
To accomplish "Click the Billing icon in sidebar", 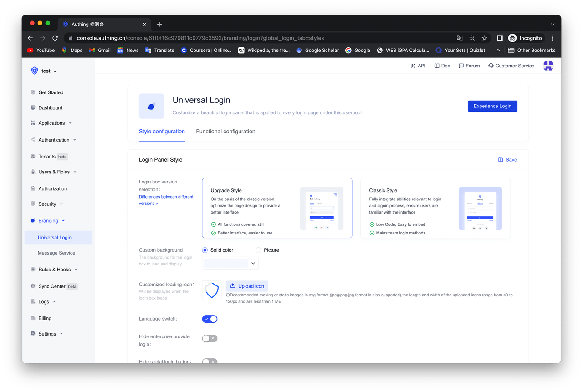I will [x=33, y=318].
